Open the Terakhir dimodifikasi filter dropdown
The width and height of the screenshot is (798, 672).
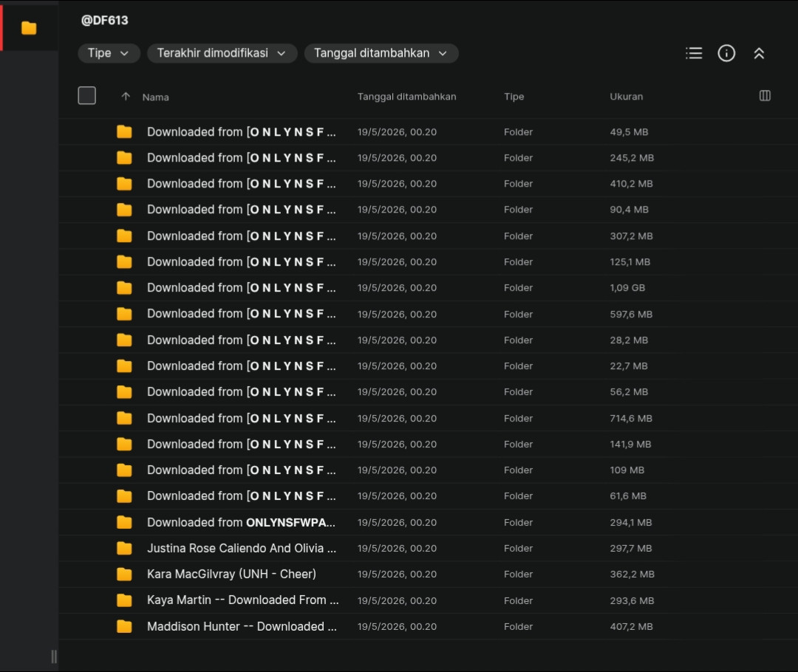[222, 53]
